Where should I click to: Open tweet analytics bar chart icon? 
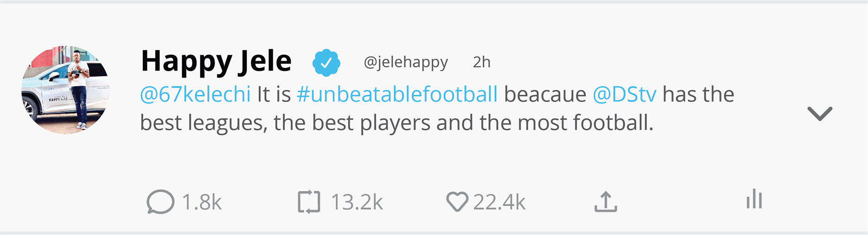(754, 199)
